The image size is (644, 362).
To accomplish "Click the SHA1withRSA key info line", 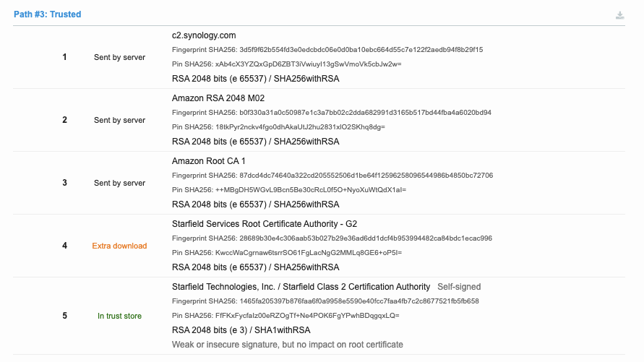I will 241,330.
